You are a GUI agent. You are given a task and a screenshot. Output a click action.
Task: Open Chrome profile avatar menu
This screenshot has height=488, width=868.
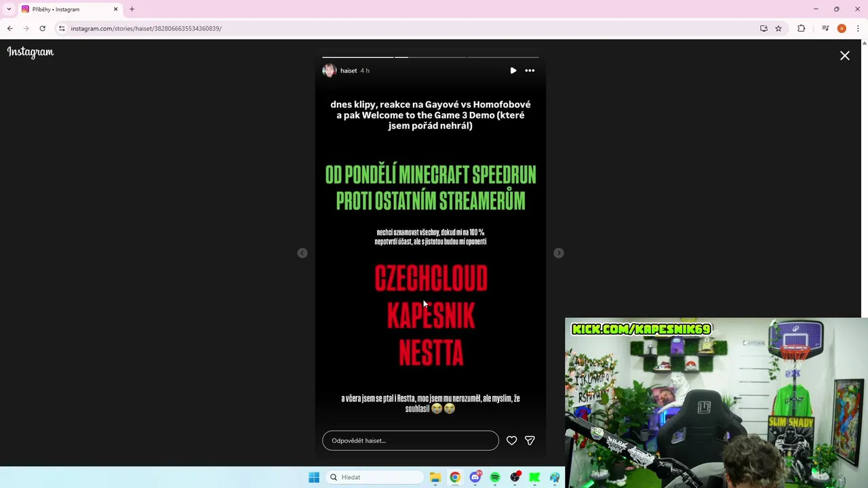tap(842, 28)
